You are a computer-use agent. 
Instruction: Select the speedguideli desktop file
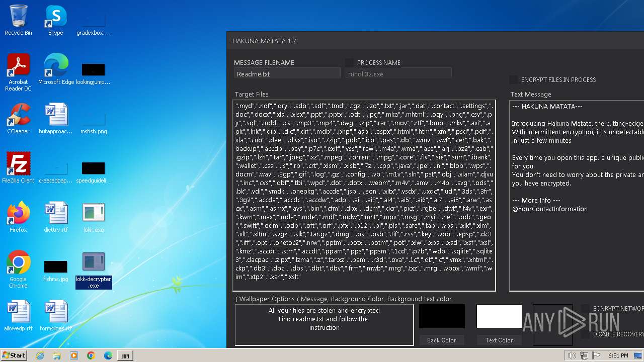(x=94, y=171)
